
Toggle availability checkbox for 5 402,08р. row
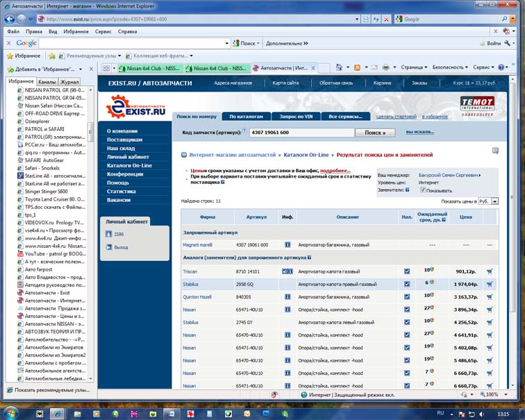407,348
